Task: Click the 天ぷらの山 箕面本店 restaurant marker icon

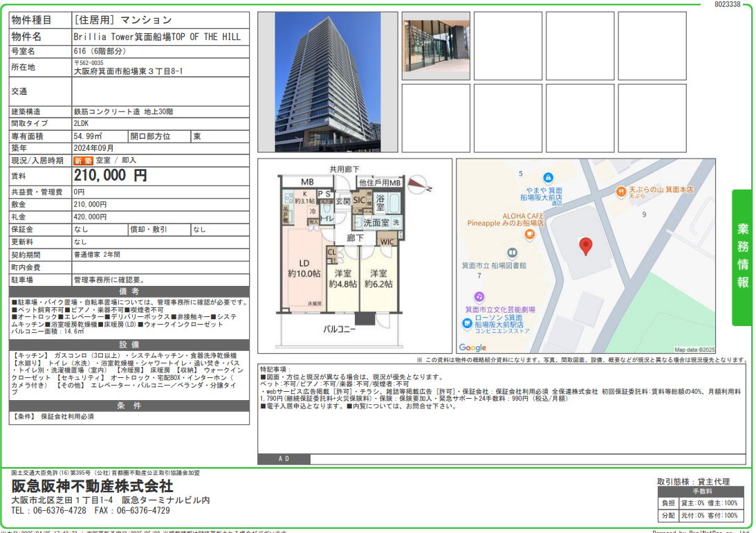Action: coord(621,192)
